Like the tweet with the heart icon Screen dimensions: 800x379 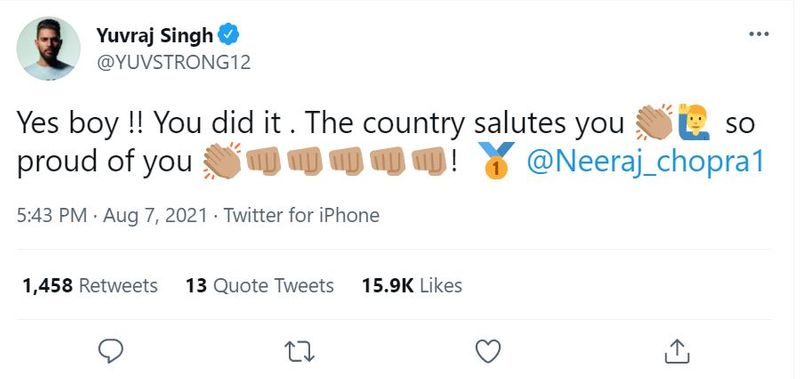click(x=488, y=351)
